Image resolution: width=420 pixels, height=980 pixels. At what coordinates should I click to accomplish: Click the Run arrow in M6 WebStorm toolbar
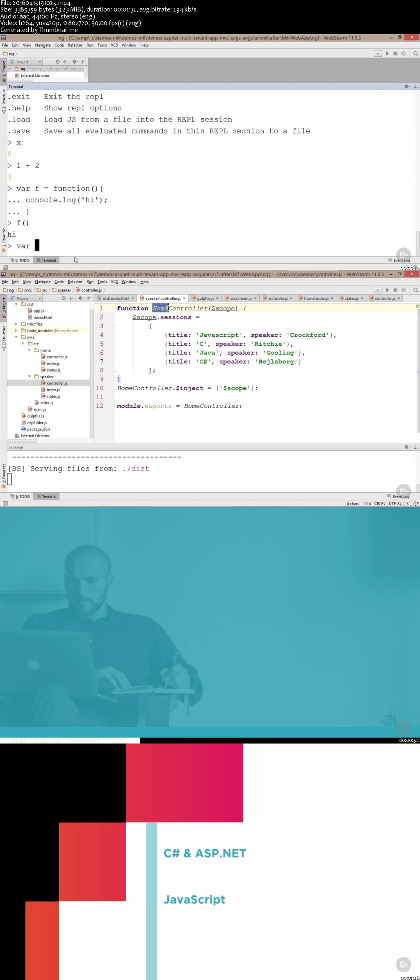(x=388, y=54)
